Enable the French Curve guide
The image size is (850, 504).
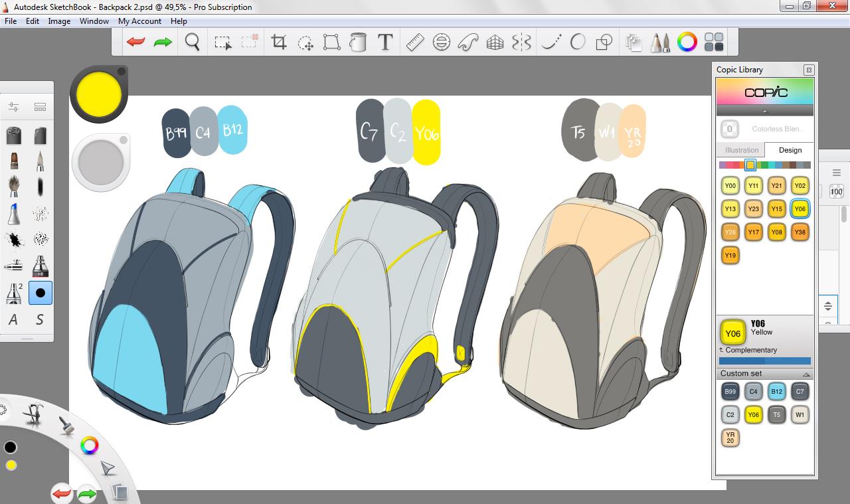467,42
